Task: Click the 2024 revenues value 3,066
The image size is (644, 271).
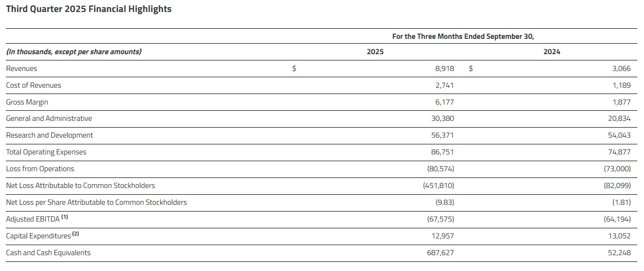Action: click(621, 69)
